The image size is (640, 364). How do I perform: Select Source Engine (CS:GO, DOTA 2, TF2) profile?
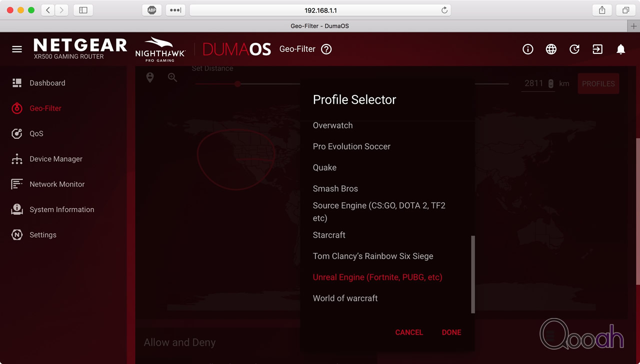(379, 212)
